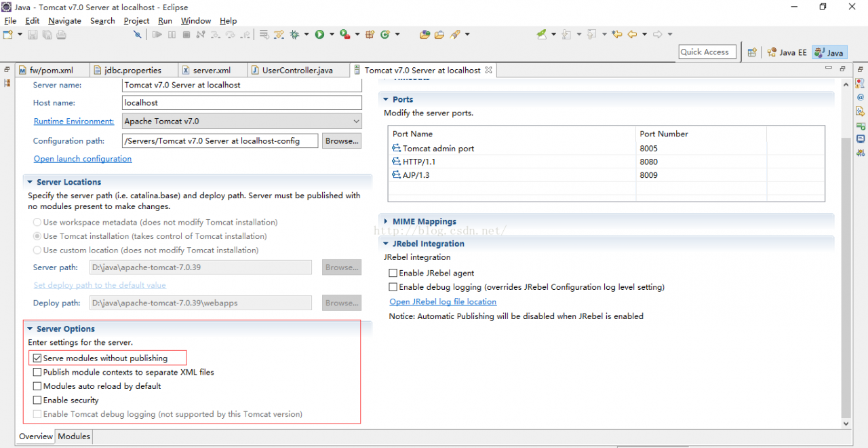868x448 pixels.
Task: Click the Resume debug icon
Action: point(157,34)
